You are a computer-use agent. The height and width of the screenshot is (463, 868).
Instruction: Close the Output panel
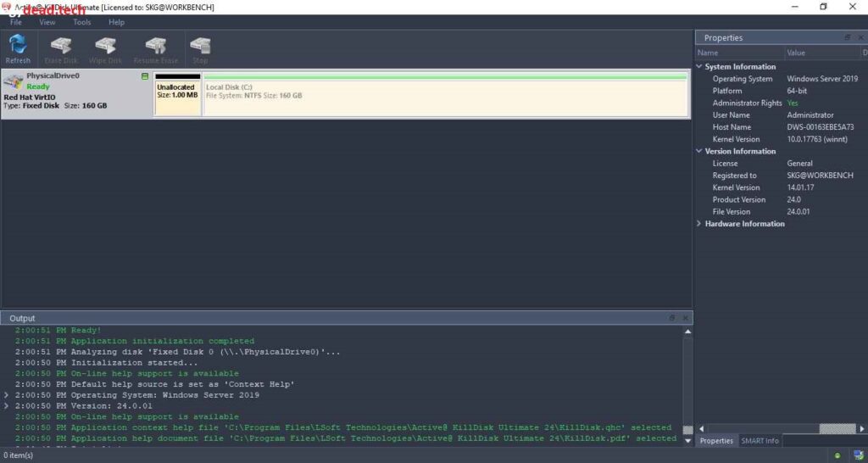pyautogui.click(x=685, y=318)
